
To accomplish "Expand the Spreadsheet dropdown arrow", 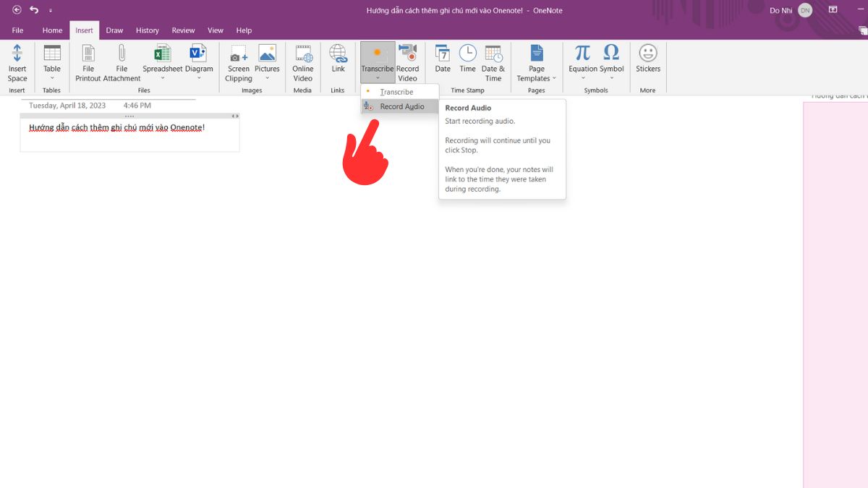I will pos(162,78).
